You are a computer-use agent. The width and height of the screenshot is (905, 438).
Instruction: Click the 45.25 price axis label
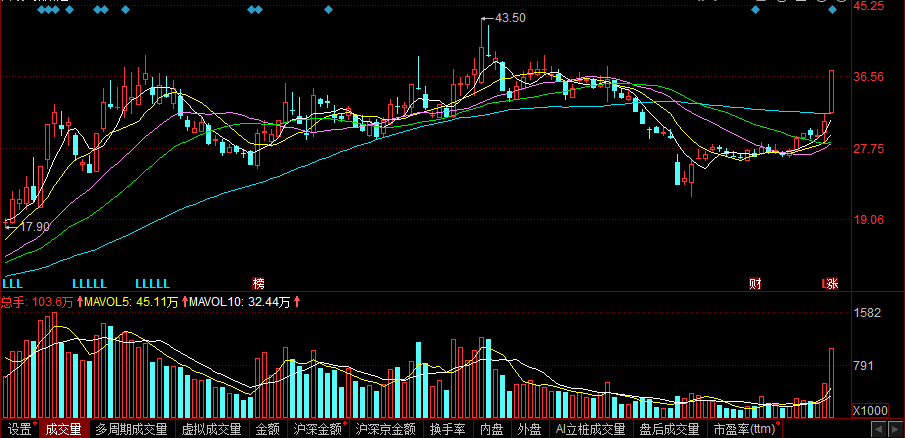click(869, 5)
